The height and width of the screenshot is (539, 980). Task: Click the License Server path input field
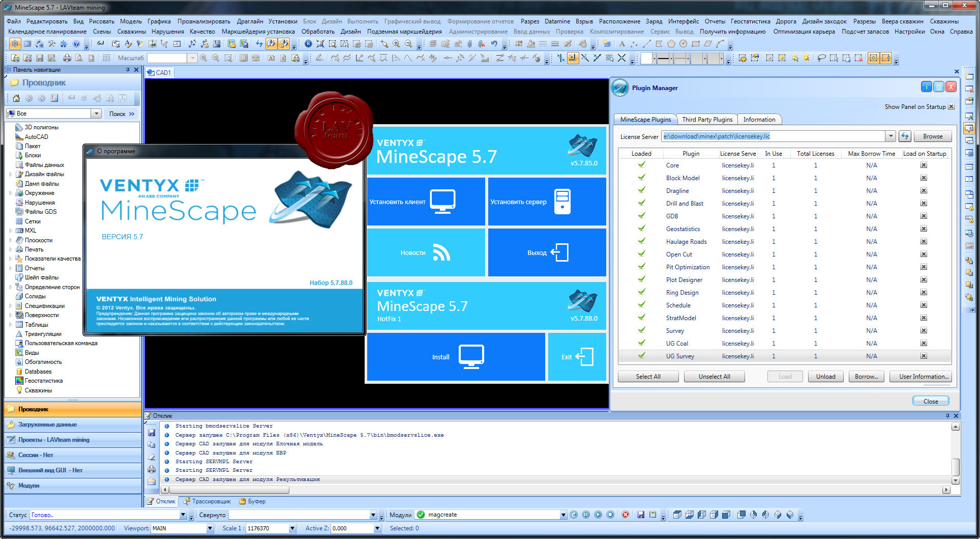point(774,136)
